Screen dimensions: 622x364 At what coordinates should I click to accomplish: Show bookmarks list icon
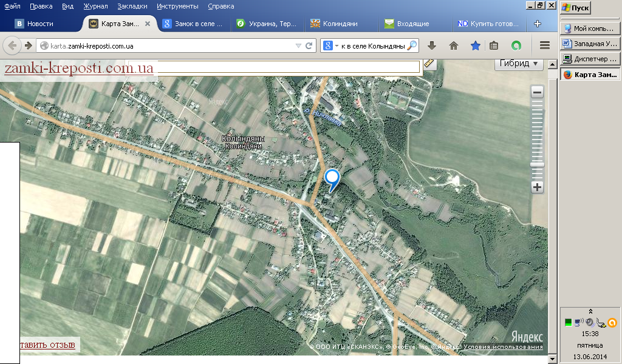pyautogui.click(x=493, y=45)
